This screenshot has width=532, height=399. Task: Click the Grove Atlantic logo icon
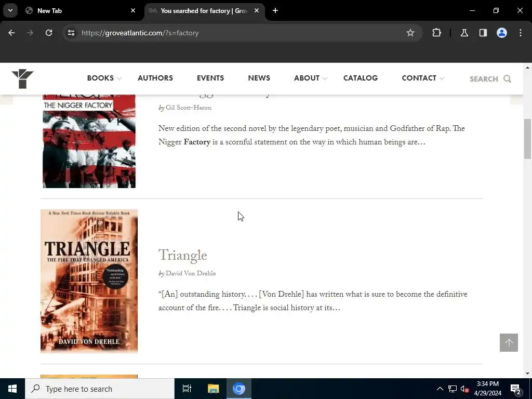coord(22,79)
